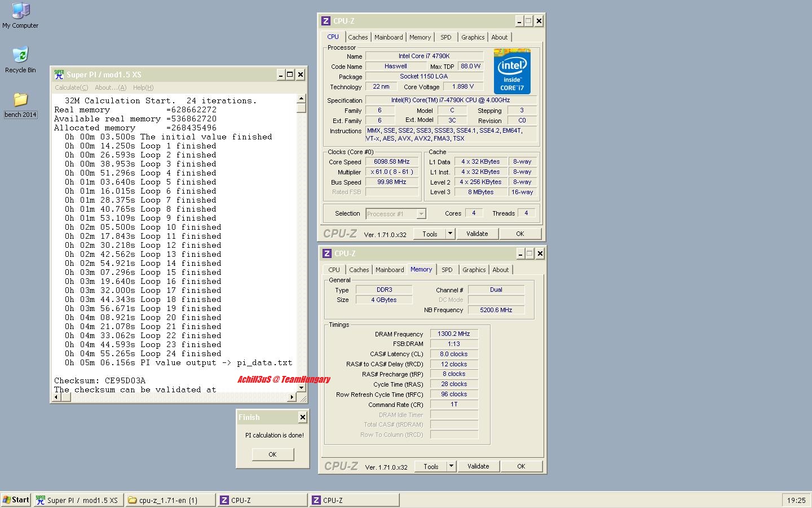The width and height of the screenshot is (812, 508).
Task: Activate second CPU-Z taskbar button
Action: coord(355,500)
